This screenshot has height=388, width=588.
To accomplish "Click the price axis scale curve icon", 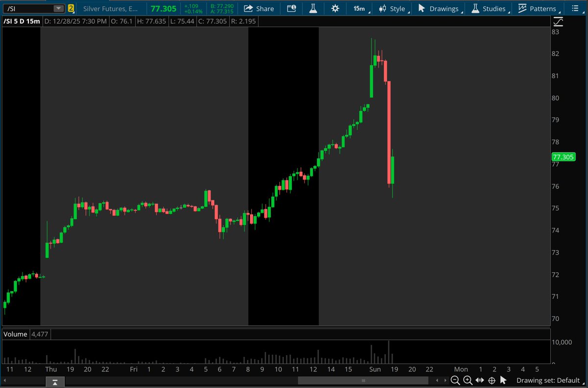I will click(558, 22).
